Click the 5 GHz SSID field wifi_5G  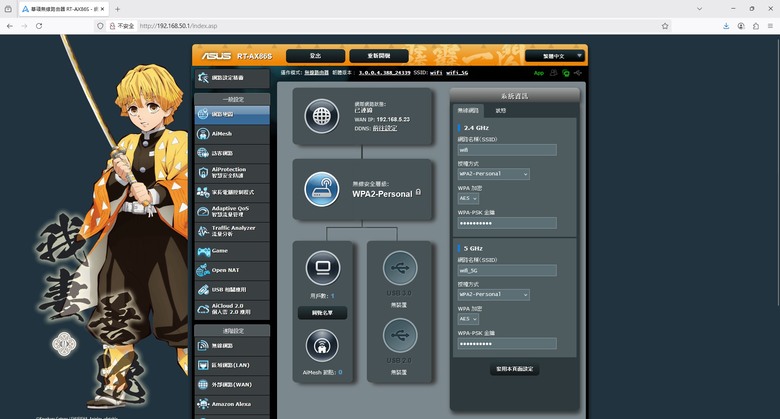pyautogui.click(x=507, y=270)
